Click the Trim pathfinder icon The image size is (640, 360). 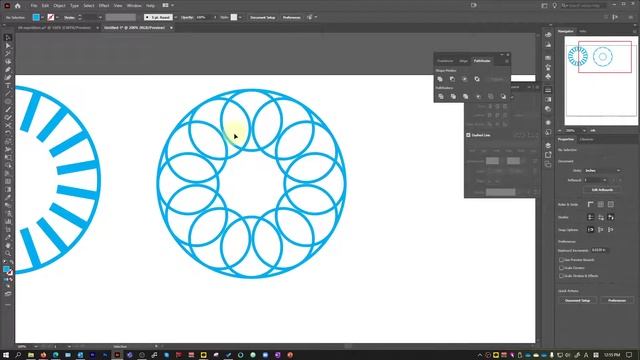(453, 96)
